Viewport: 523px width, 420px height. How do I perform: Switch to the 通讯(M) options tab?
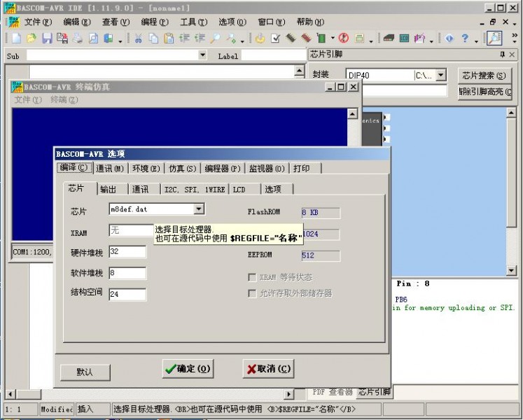coord(110,169)
